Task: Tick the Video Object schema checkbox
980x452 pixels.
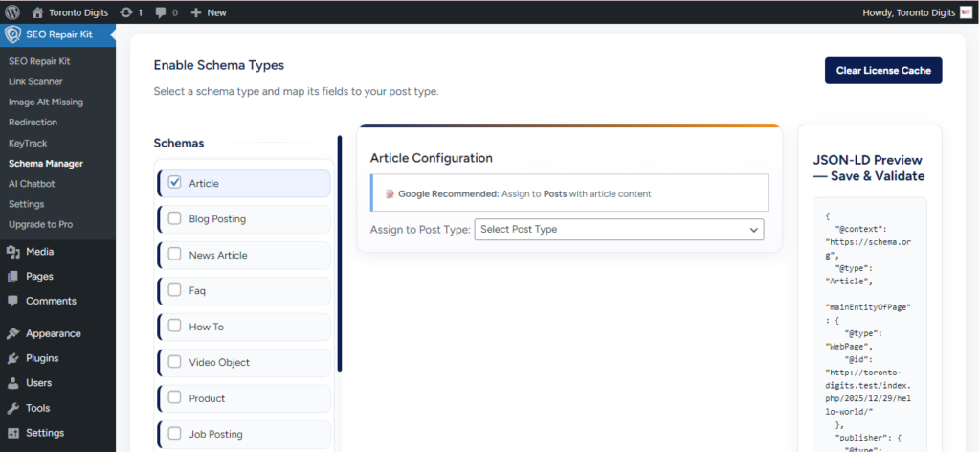Action: coord(174,362)
